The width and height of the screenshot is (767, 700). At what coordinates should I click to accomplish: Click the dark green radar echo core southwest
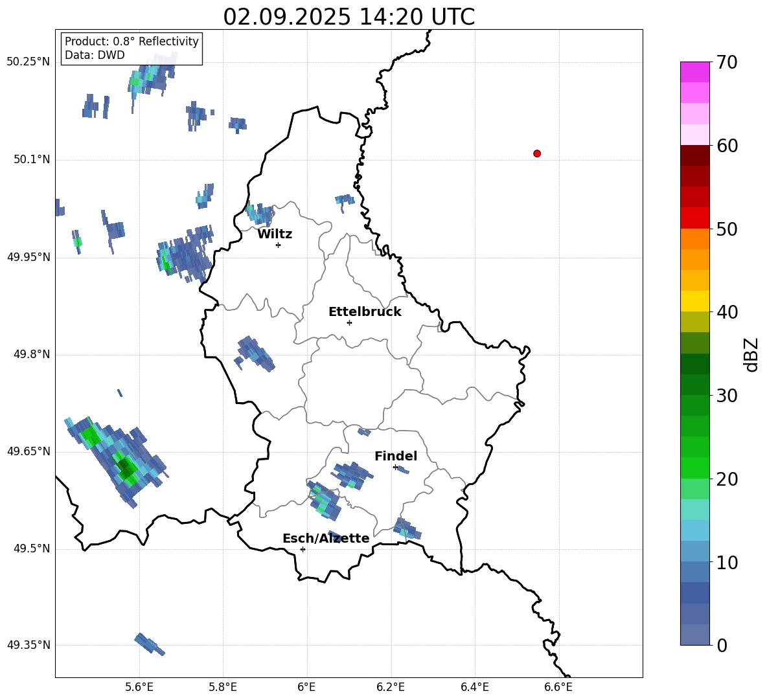point(126,468)
